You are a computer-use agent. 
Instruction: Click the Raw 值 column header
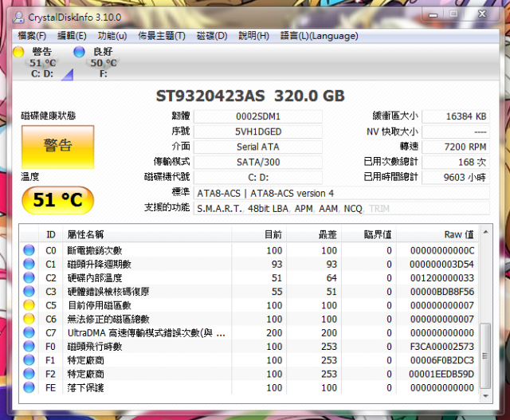point(437,234)
